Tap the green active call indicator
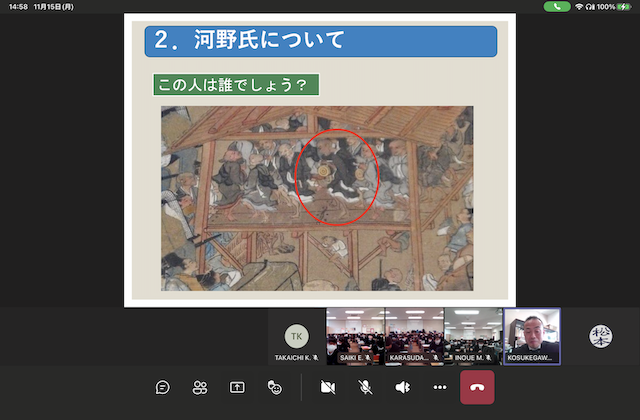The image size is (640, 420). (557, 7)
